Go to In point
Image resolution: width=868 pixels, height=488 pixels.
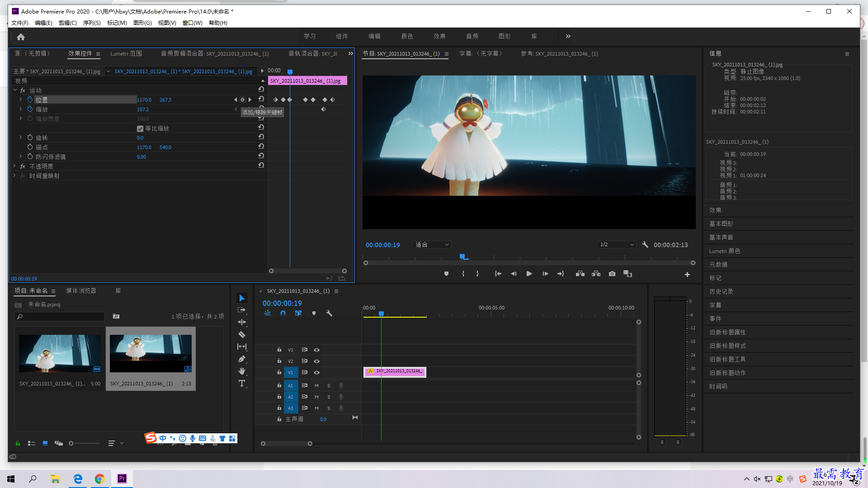point(498,274)
